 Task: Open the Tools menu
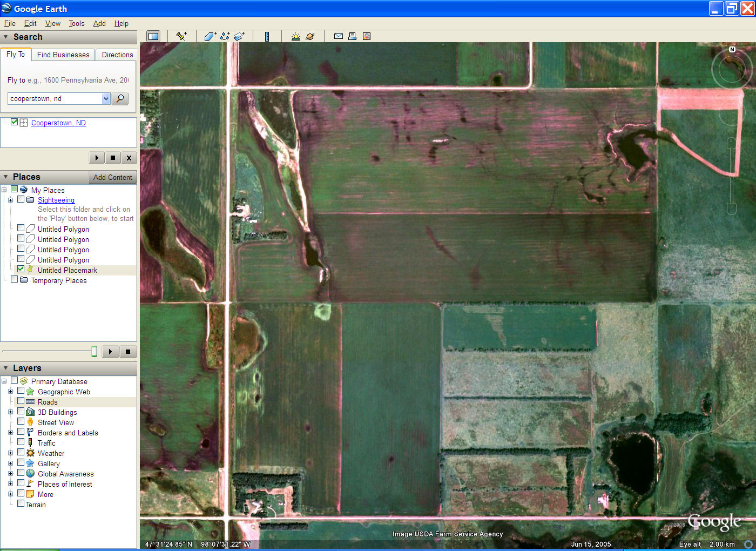click(x=77, y=23)
